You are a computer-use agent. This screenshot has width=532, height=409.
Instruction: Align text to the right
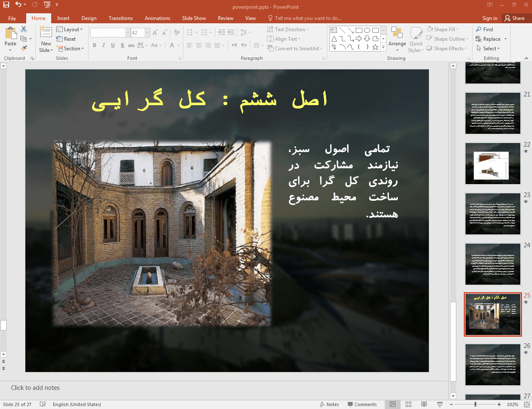pos(208,45)
